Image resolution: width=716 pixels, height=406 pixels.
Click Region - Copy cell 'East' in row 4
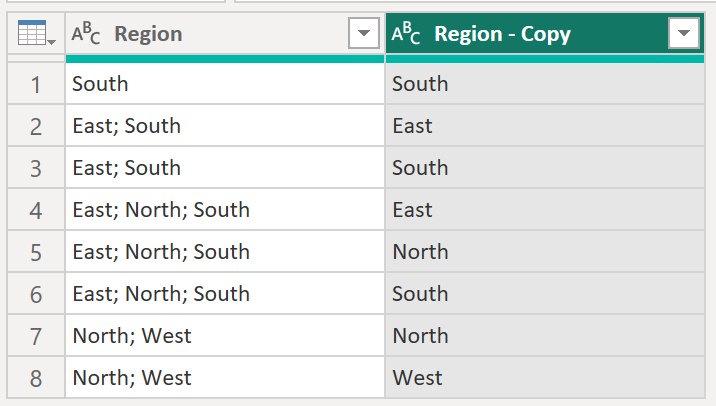pyautogui.click(x=545, y=210)
